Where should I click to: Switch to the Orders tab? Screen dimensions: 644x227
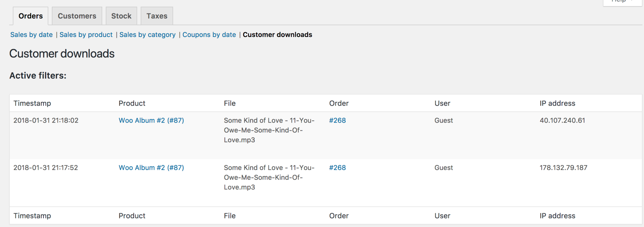coord(31,16)
